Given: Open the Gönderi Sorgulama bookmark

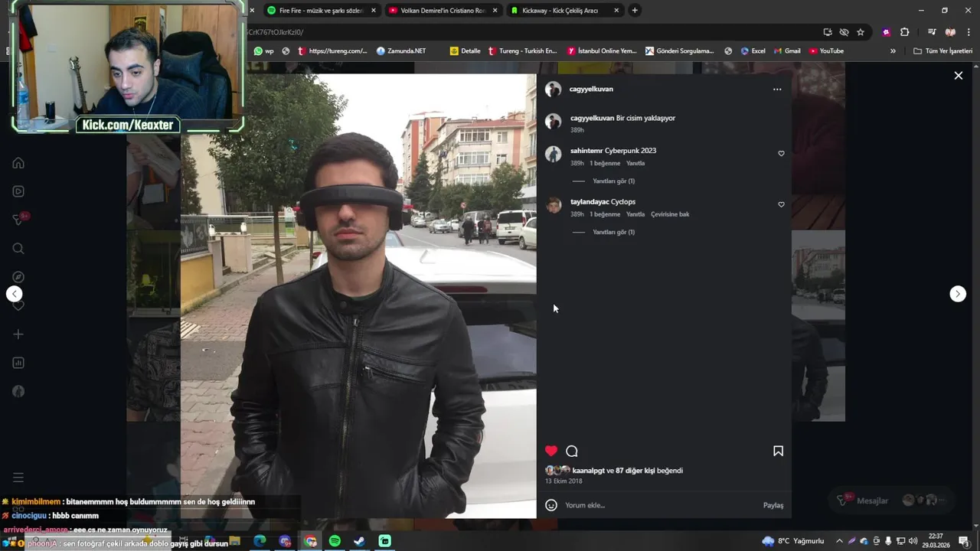Looking at the screenshot, I should (679, 51).
